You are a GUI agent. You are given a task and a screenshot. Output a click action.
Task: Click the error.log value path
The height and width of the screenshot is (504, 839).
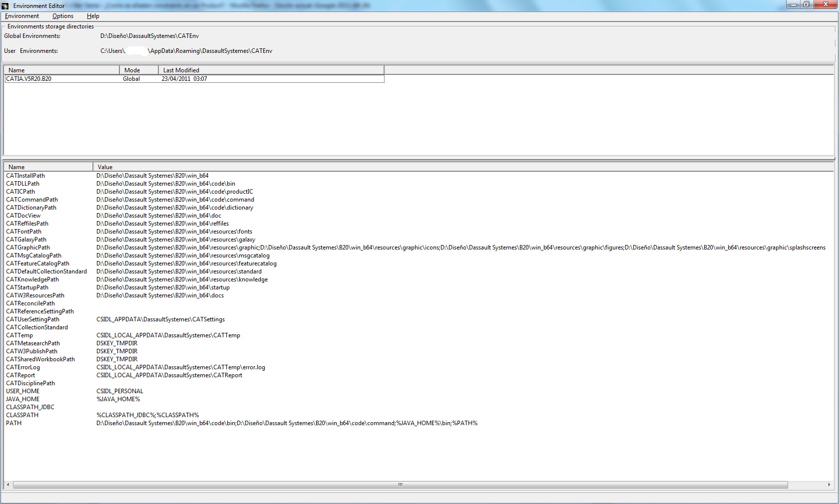click(x=181, y=367)
